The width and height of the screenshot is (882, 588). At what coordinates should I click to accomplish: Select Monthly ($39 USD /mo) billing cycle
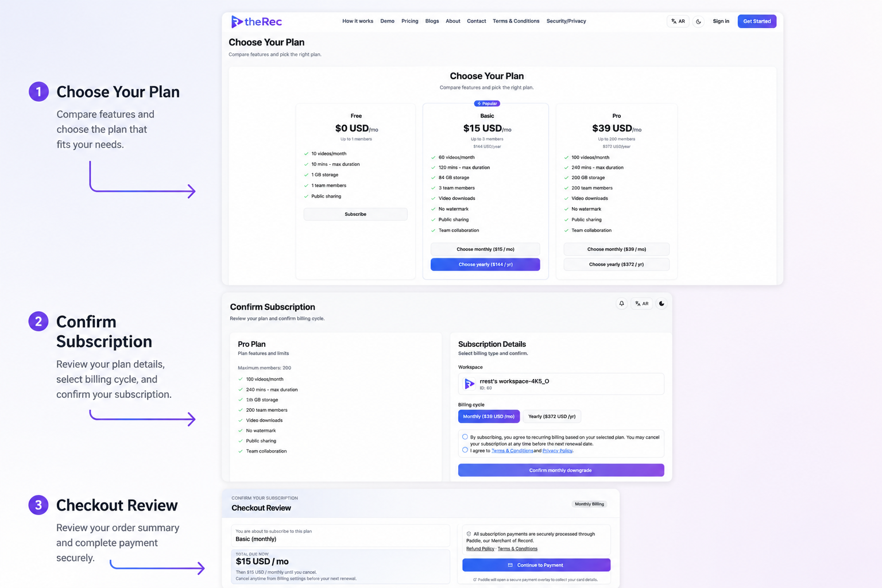(489, 416)
